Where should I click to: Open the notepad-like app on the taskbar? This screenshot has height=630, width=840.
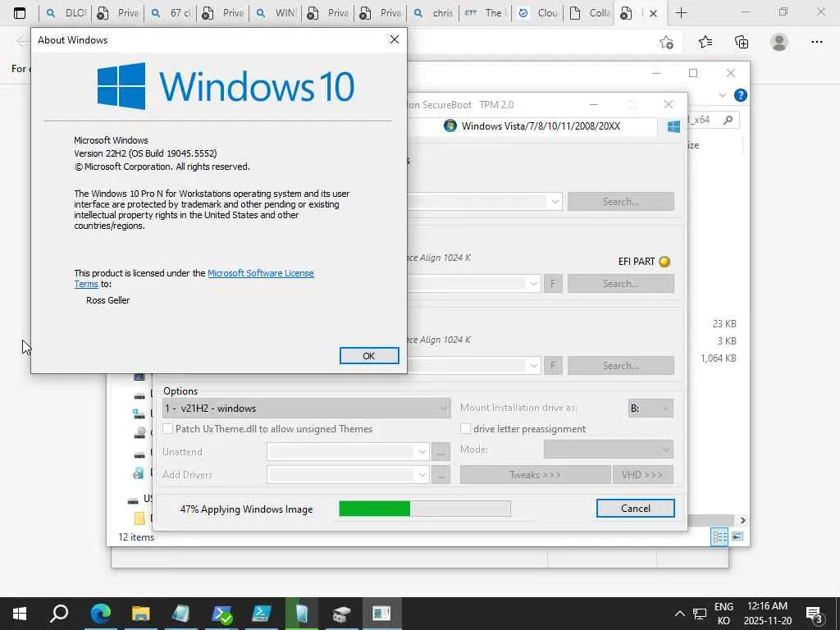(x=181, y=614)
